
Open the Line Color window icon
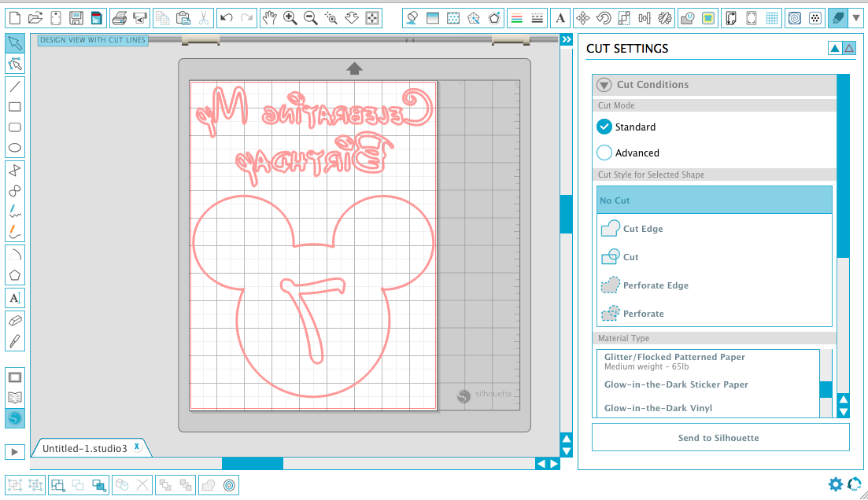tap(516, 18)
